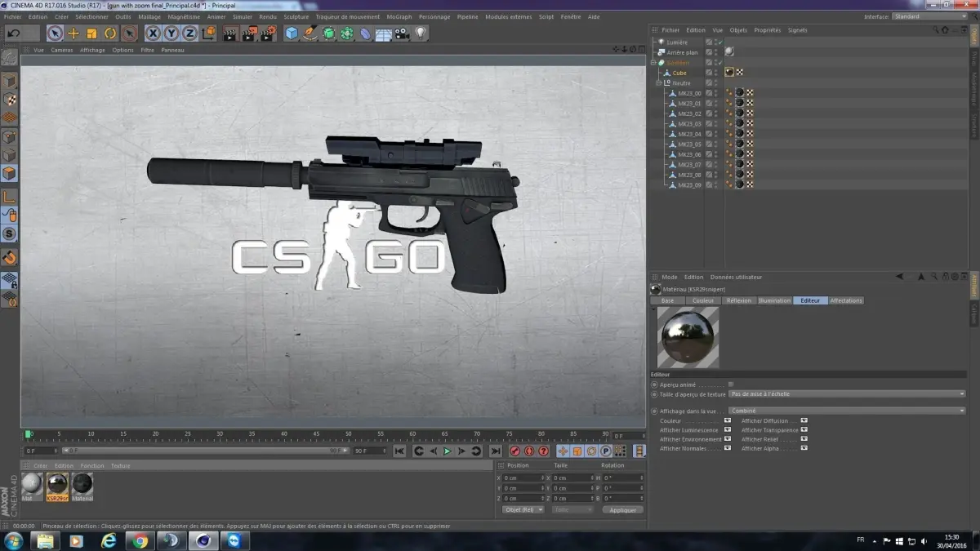Screen dimensions: 980x551
Task: Switch to the Réflexion material tab
Action: tap(738, 300)
